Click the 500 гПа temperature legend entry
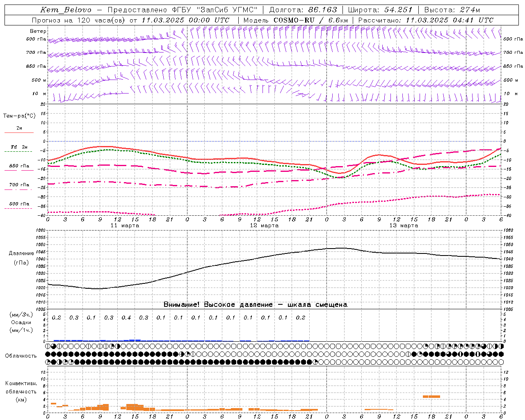 pyautogui.click(x=19, y=204)
